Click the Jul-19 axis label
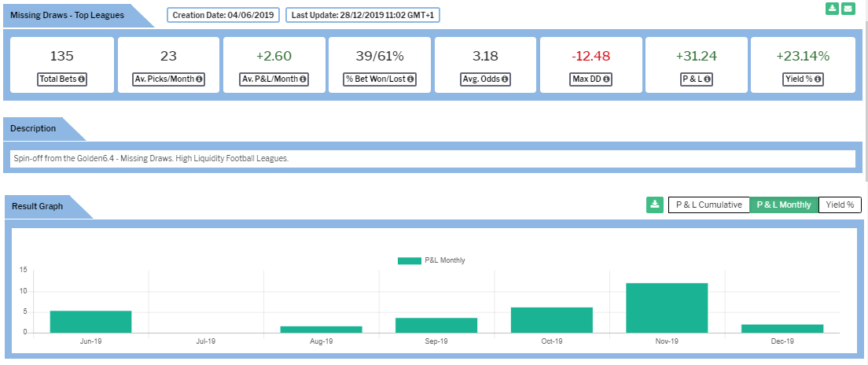This screenshot has width=868, height=365. [x=206, y=341]
